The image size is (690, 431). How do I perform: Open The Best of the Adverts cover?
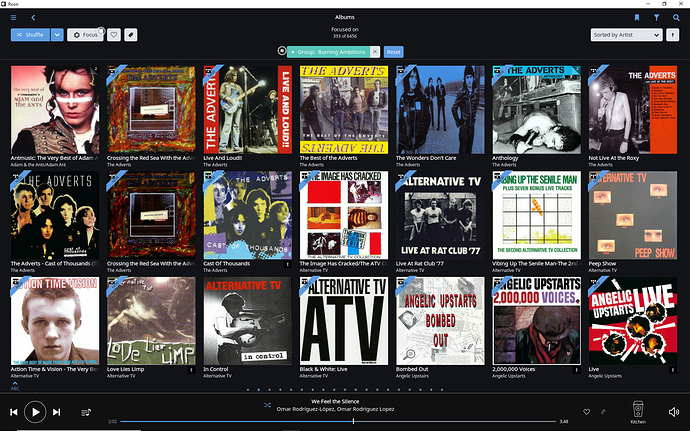[x=344, y=110]
